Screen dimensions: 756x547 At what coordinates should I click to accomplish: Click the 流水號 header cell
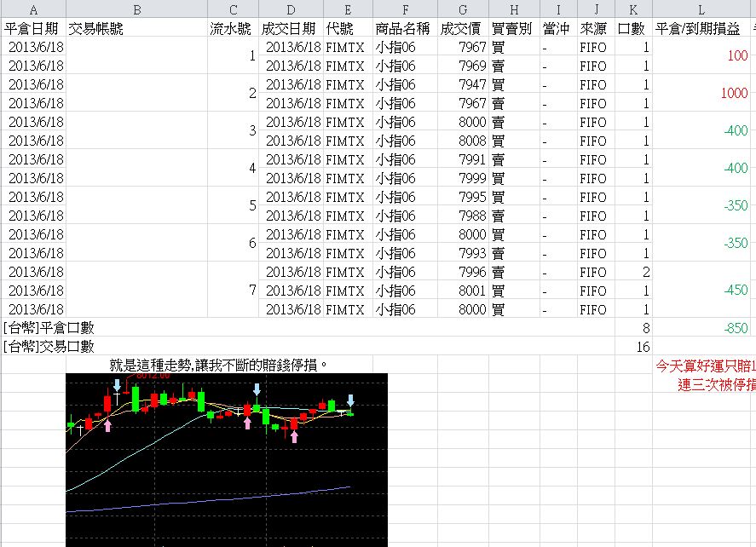pyautogui.click(x=234, y=28)
